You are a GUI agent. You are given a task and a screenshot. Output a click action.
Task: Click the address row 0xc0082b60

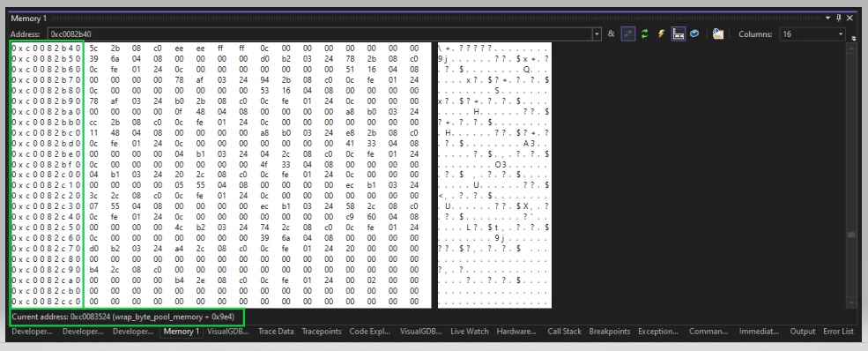tap(47, 69)
